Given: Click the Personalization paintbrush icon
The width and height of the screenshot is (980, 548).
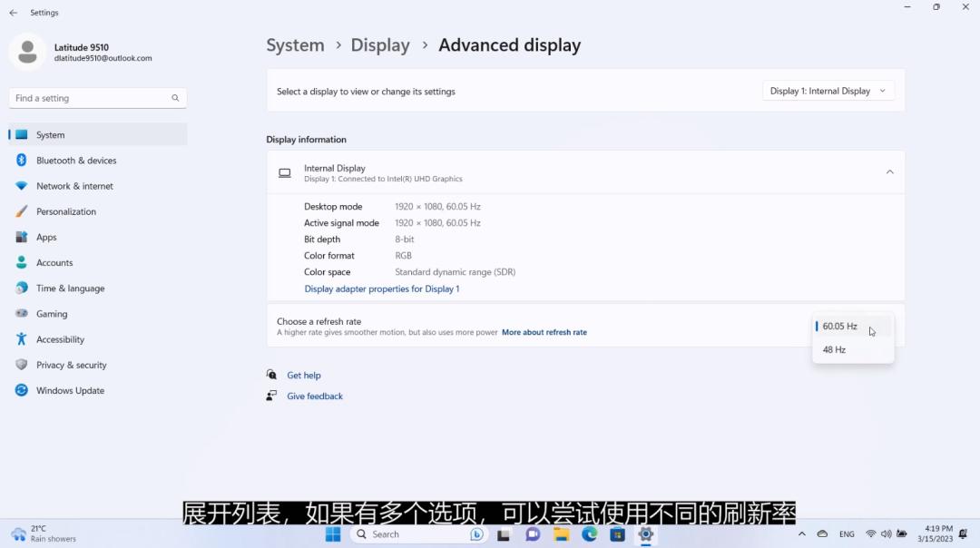Looking at the screenshot, I should coord(22,211).
